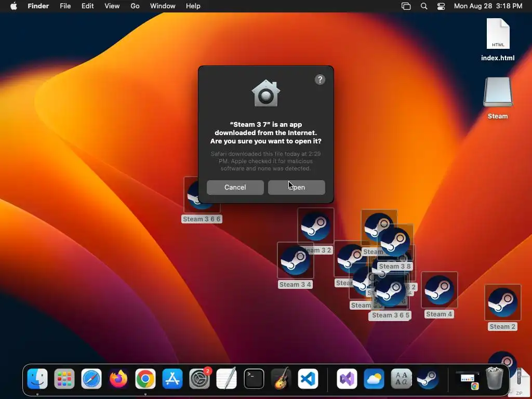
Task: Open System Settings from the Dock
Action: coord(199,378)
